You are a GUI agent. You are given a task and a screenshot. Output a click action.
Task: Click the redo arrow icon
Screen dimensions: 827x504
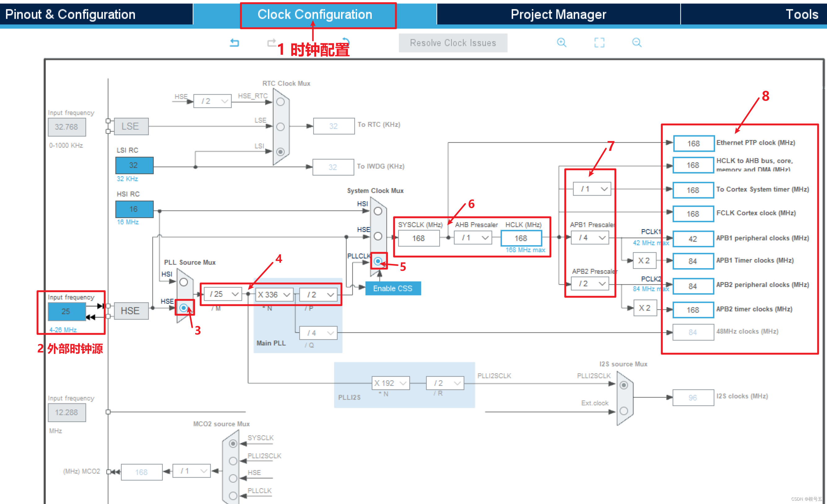271,43
